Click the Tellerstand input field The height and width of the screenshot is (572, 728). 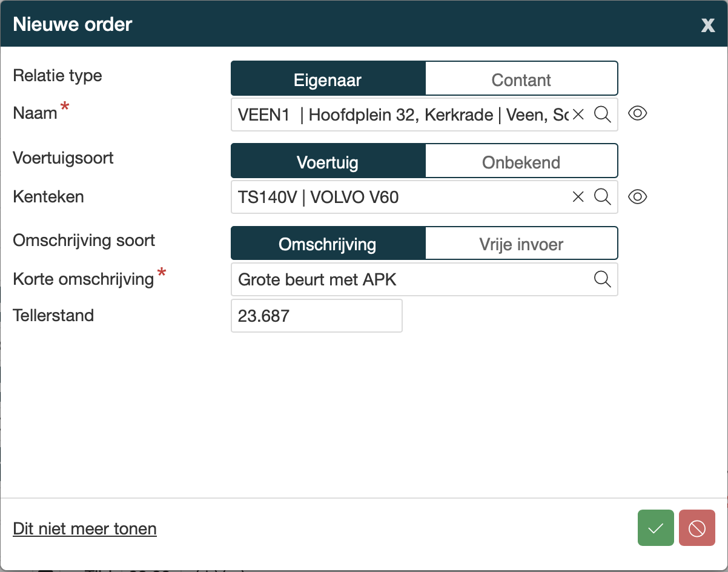(316, 316)
